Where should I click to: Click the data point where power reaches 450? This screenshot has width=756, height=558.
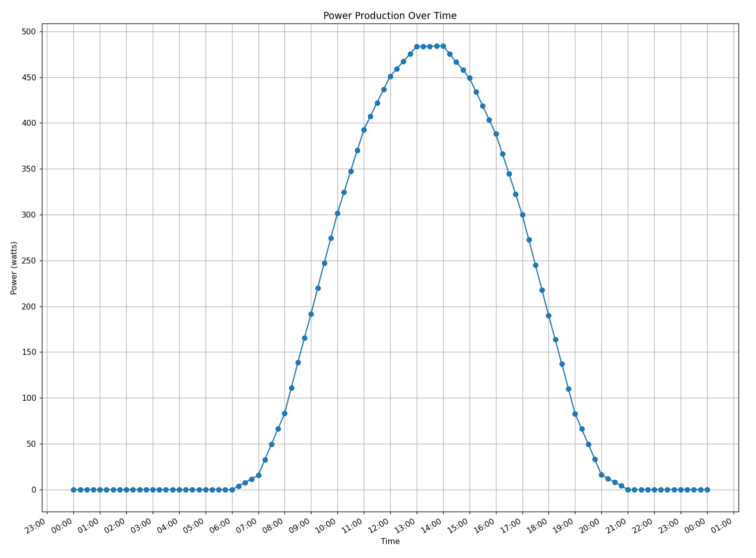390,76
